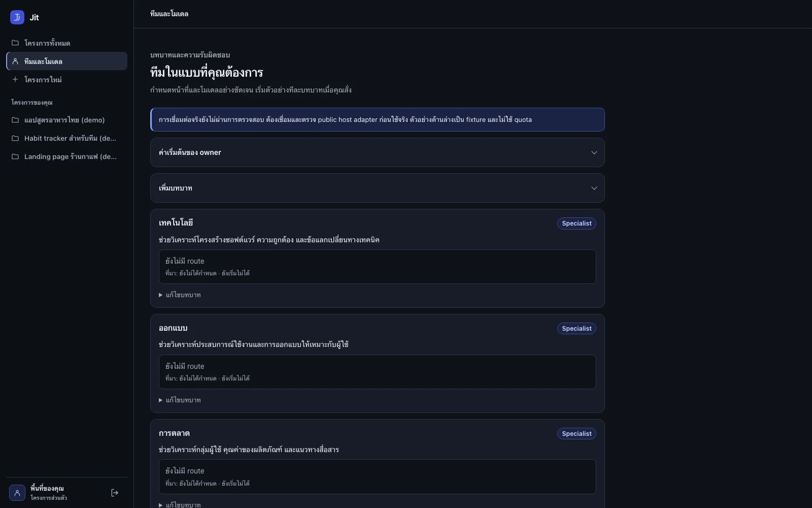
Task: Click พื้นที่ของคุณ workspace label
Action: 47,488
